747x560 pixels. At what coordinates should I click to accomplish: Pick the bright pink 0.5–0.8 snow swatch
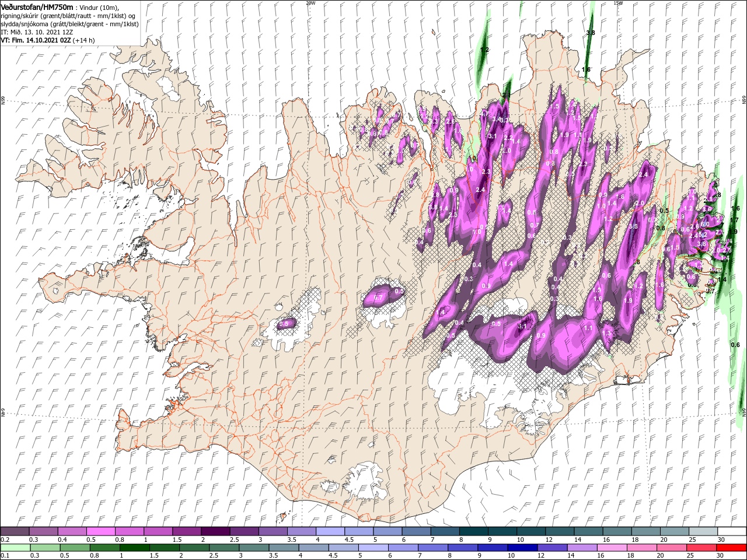coord(100,531)
